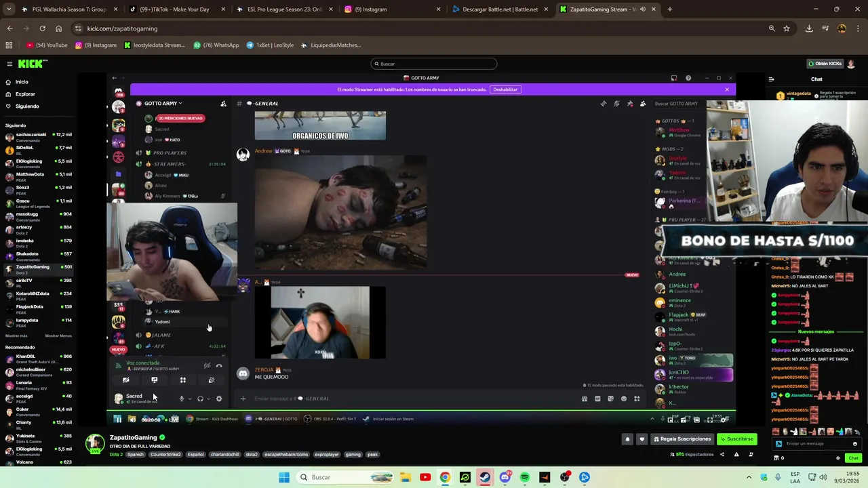The width and height of the screenshot is (868, 488).
Task: View site information icon in address bar
Action: [x=78, y=28]
